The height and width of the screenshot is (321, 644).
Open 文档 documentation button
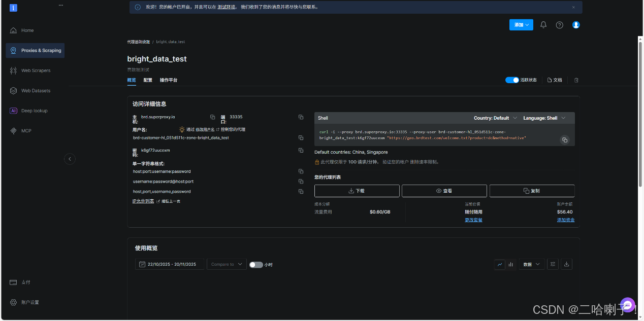pos(555,80)
